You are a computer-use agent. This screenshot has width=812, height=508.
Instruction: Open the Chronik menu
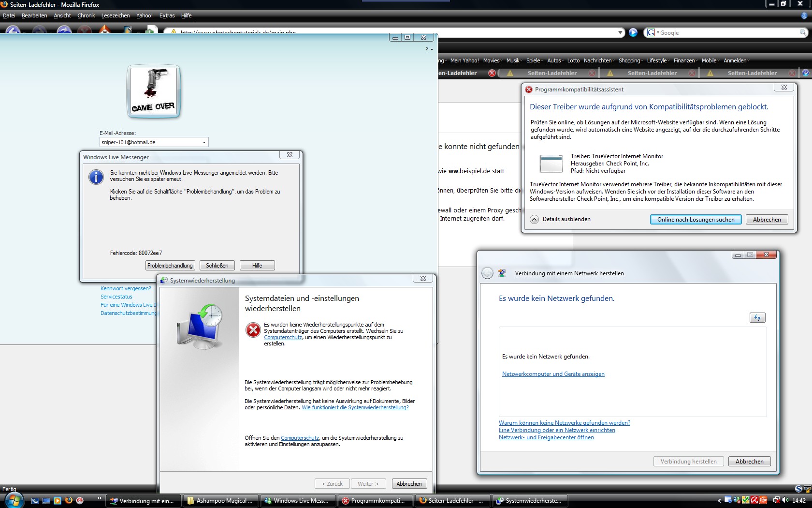pos(86,15)
